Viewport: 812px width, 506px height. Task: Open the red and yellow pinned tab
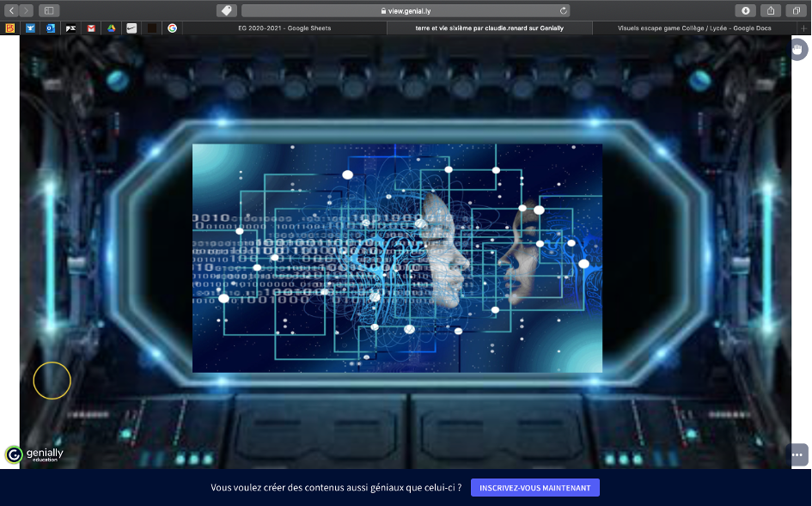9,28
